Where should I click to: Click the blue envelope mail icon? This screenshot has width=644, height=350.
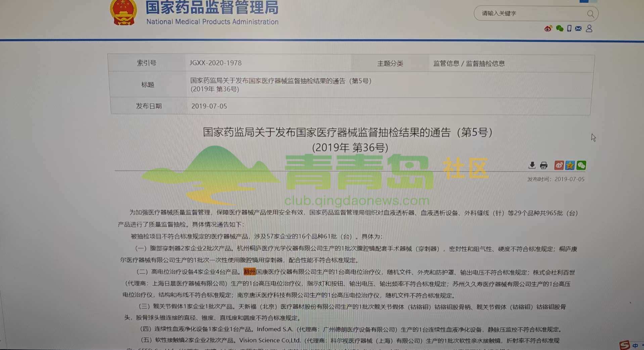pyautogui.click(x=578, y=29)
